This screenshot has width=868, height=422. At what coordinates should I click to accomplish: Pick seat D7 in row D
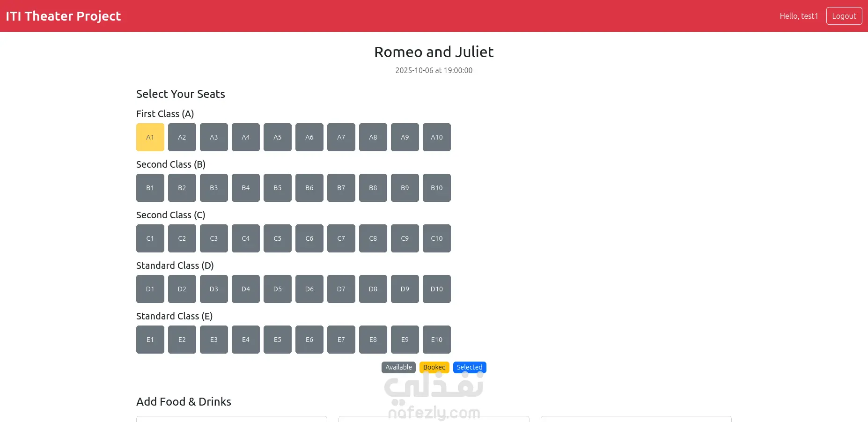[x=341, y=289]
